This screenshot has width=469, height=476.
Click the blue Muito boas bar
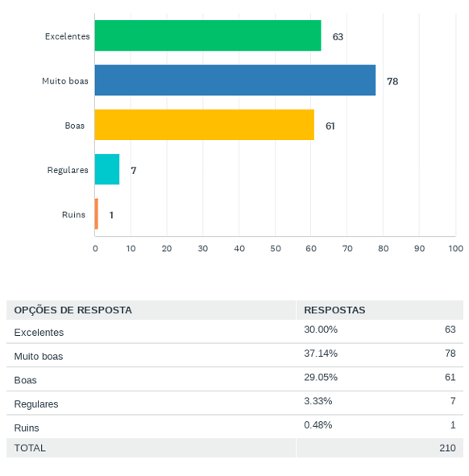tap(235, 81)
